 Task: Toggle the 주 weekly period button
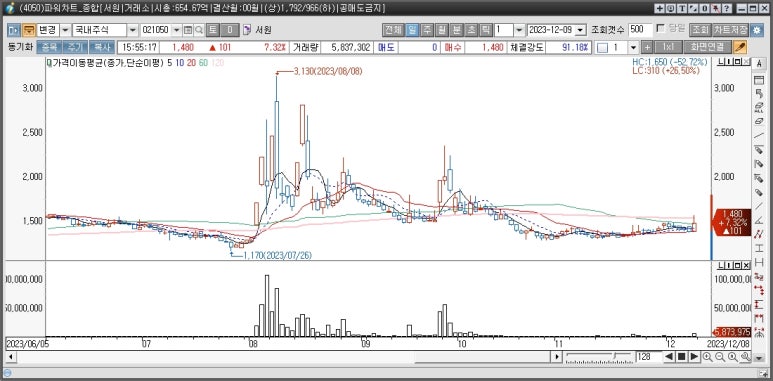click(427, 30)
